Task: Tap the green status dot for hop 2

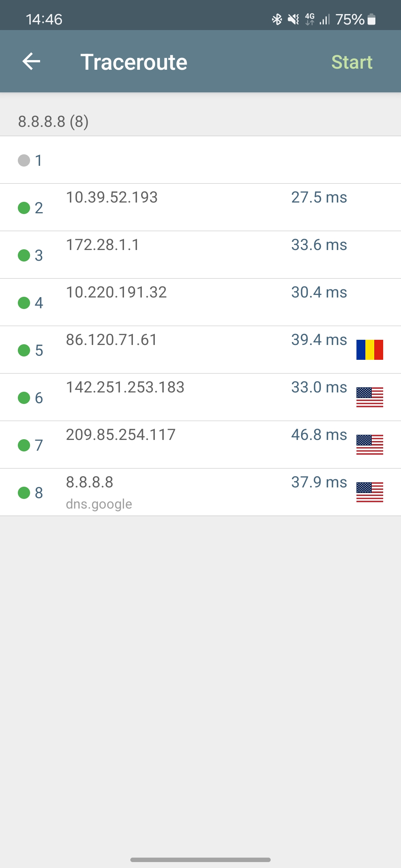Action: (x=24, y=208)
